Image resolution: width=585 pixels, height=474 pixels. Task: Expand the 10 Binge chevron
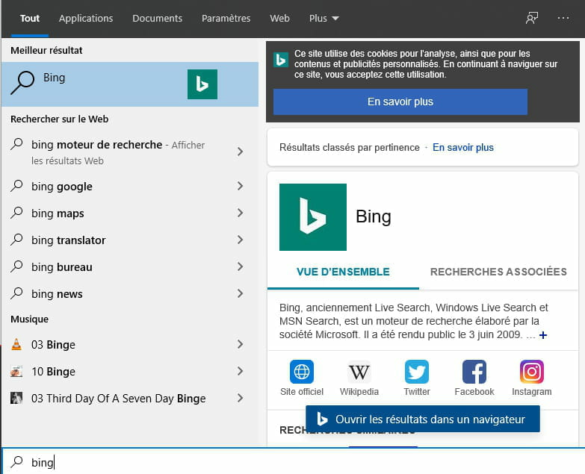(x=240, y=371)
